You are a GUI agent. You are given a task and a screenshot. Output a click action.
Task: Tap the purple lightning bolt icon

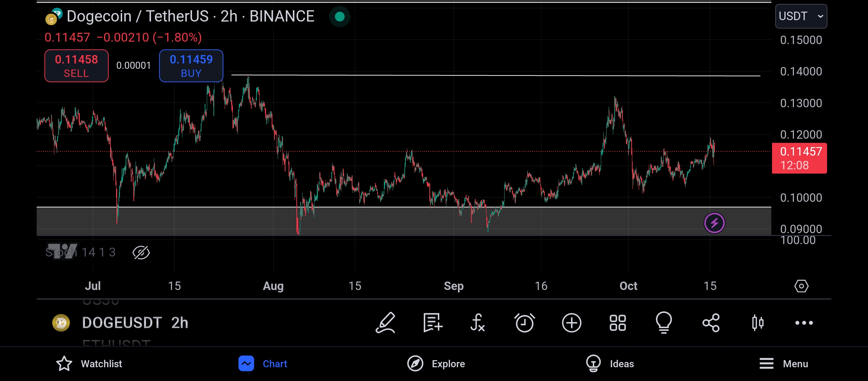[714, 223]
